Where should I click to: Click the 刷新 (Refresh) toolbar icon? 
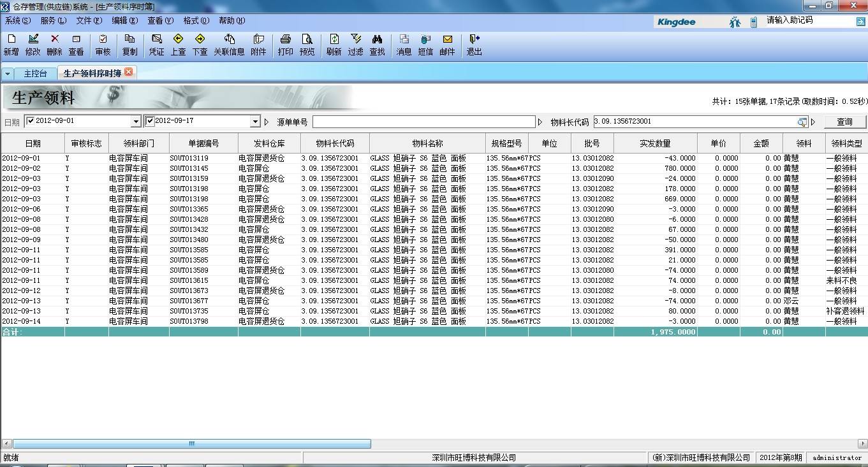pyautogui.click(x=334, y=45)
